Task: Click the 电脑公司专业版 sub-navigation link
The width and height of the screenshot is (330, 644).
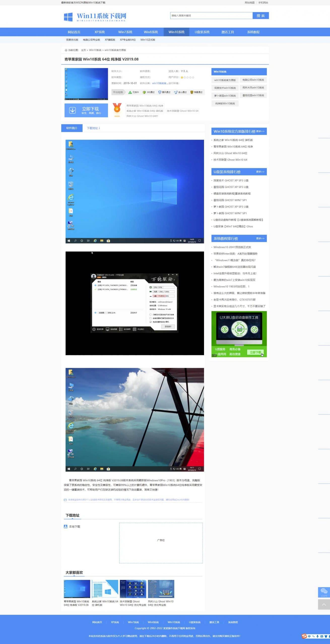Action: 91,40
